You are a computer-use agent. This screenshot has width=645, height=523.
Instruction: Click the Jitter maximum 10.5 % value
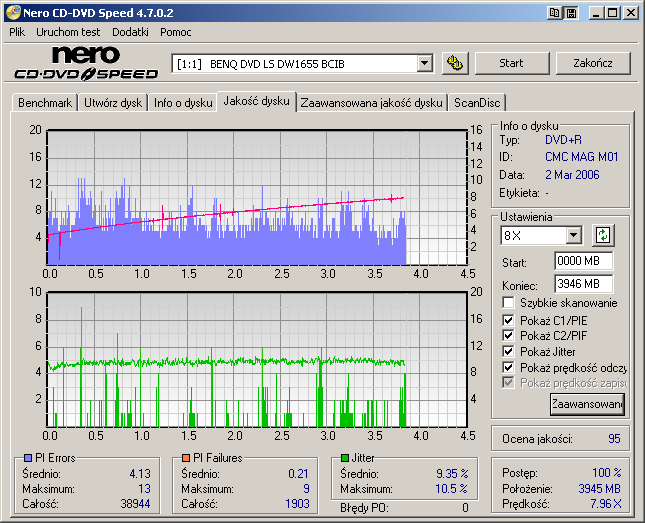pyautogui.click(x=451, y=489)
